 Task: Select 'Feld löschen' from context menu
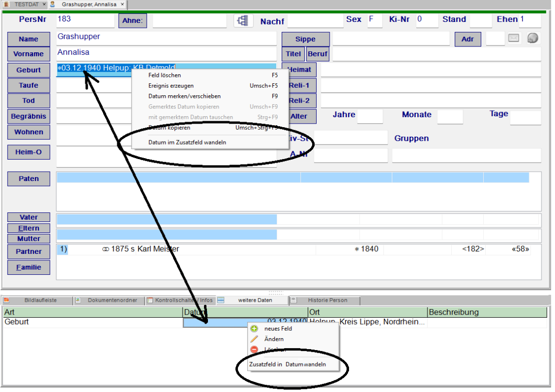point(165,75)
